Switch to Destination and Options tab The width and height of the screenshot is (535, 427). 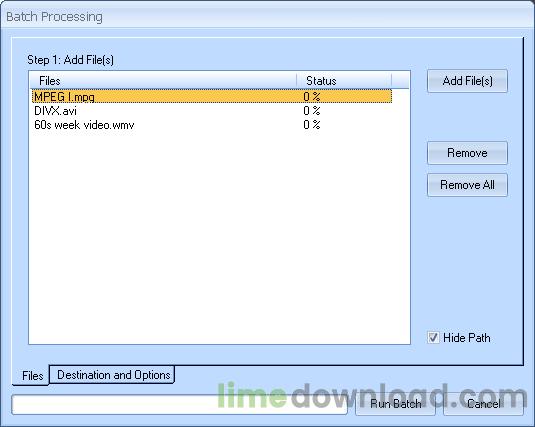click(112, 375)
